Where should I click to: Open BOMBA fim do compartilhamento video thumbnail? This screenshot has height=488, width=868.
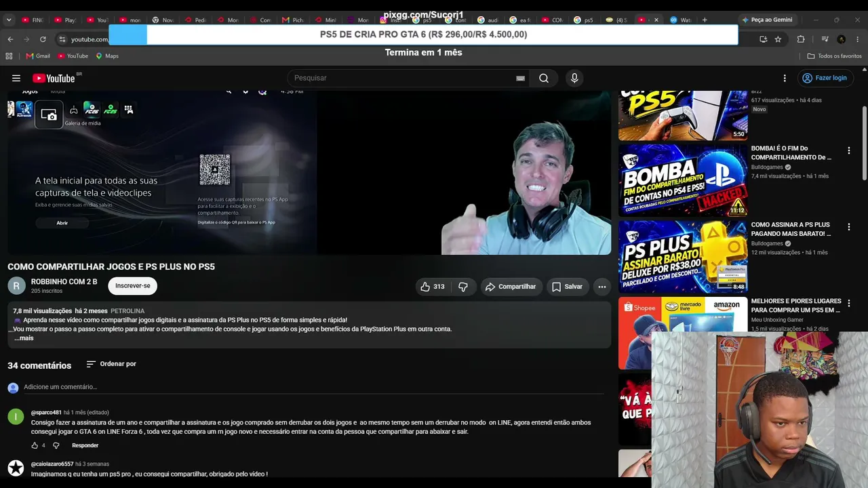[683, 180]
